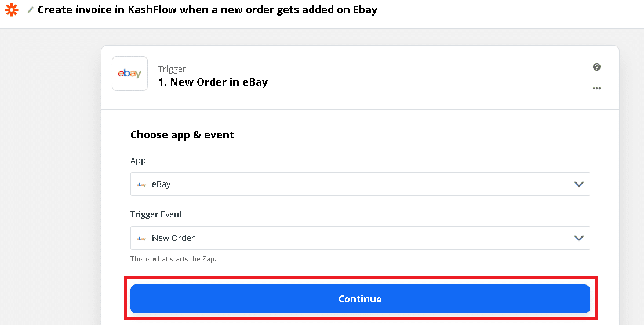644x325 pixels.
Task: Click the 'App' field label
Action: click(x=138, y=160)
